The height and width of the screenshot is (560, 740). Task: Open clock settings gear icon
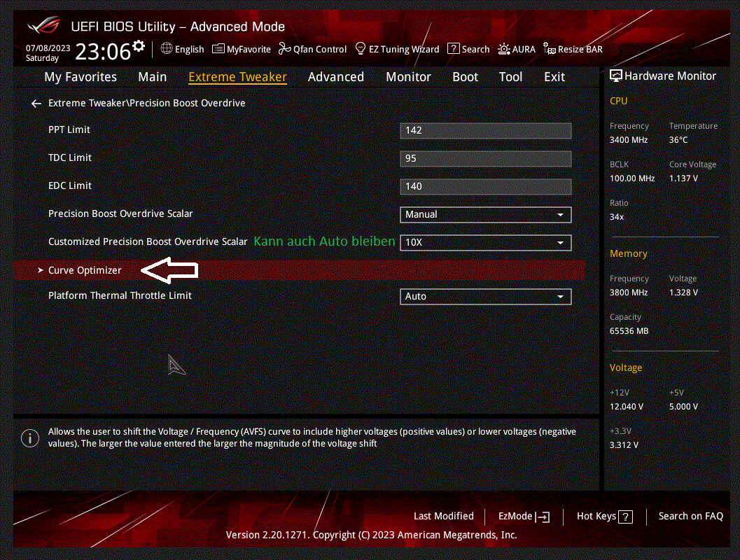pos(139,46)
